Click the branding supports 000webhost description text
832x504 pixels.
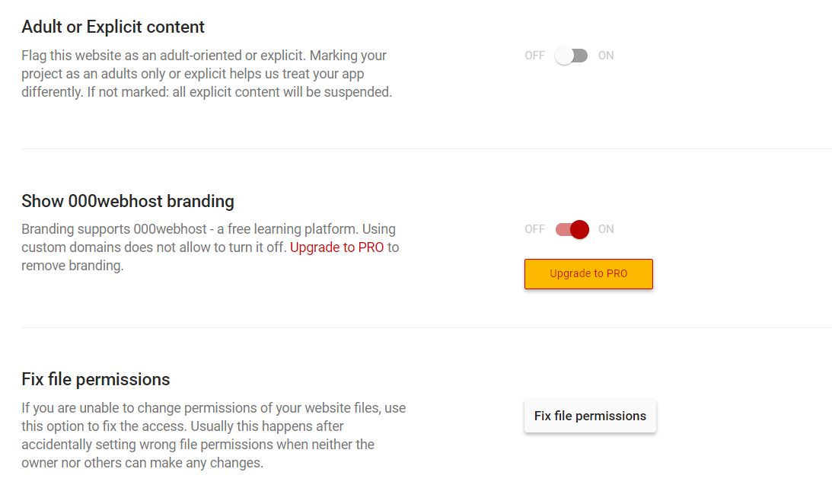click(x=208, y=229)
